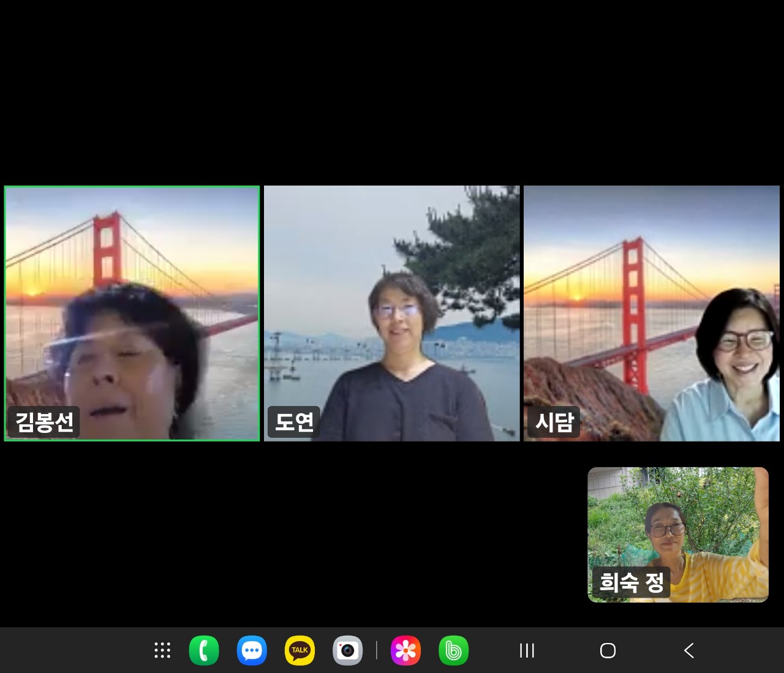Click the 시담 name label

[554, 422]
